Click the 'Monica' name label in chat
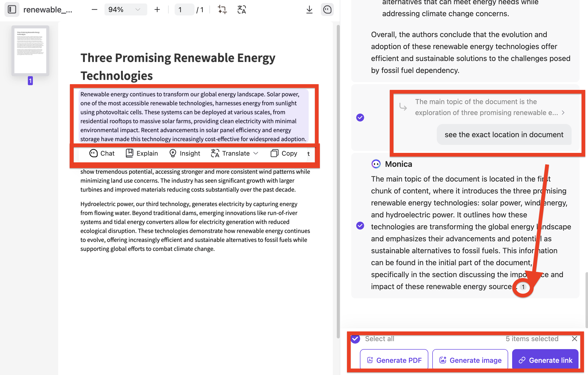Viewport: 588px width, 375px height. [398, 164]
